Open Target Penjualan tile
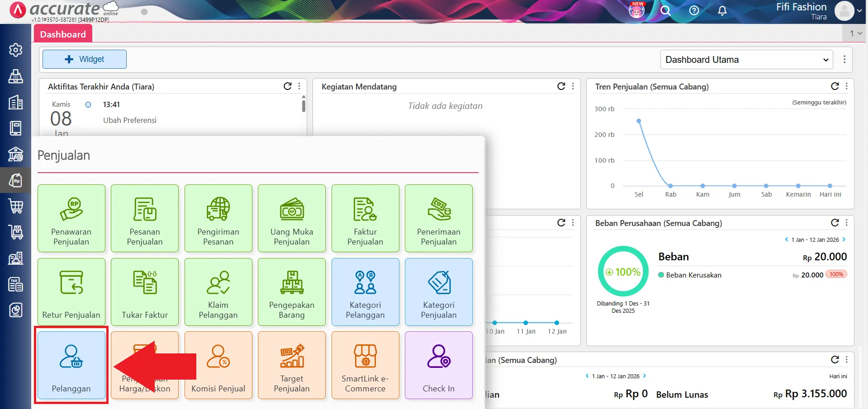The width and height of the screenshot is (868, 409). 291,365
